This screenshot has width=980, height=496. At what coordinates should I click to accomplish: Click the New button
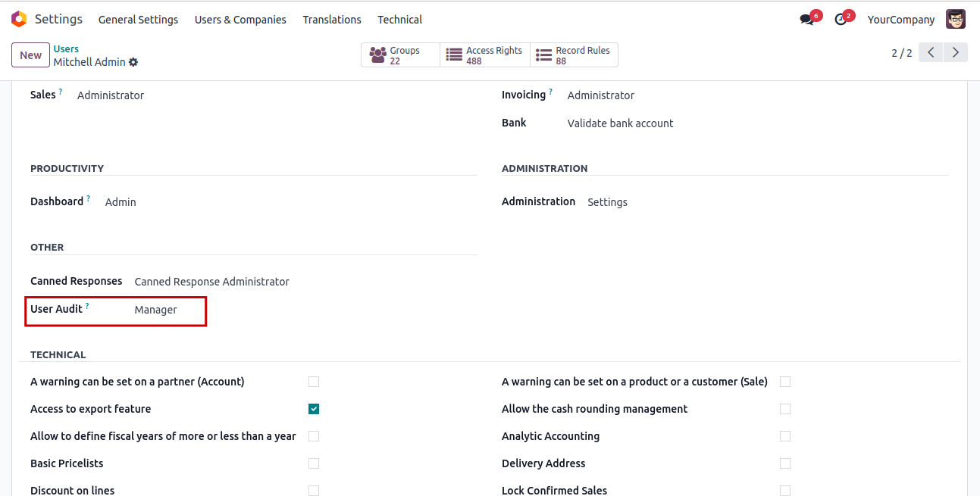pyautogui.click(x=30, y=55)
